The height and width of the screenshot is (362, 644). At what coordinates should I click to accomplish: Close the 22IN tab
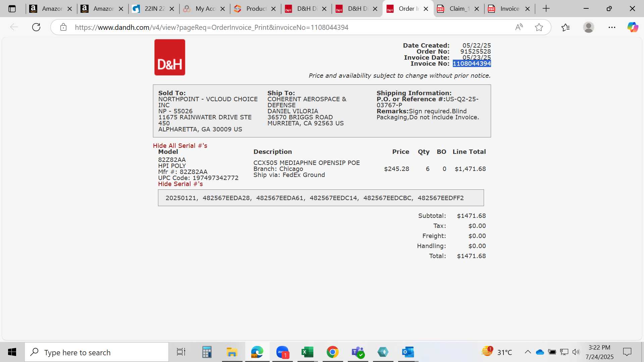pos(172,9)
